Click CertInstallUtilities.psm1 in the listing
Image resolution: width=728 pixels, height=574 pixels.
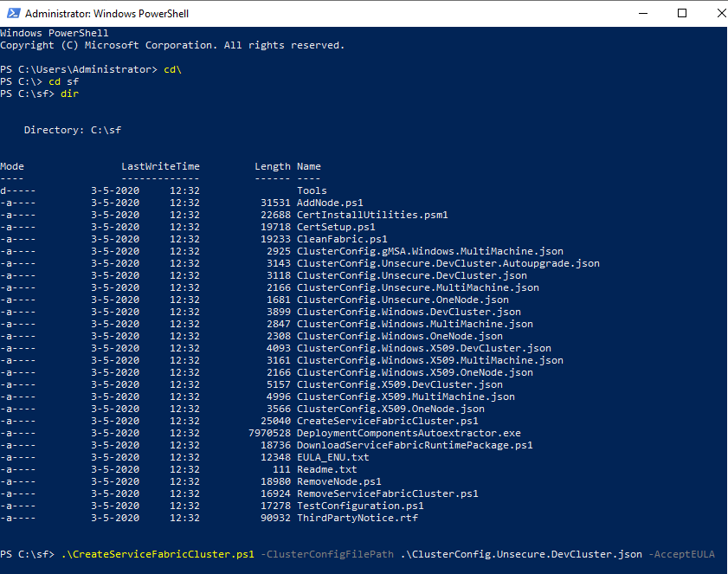click(x=372, y=215)
